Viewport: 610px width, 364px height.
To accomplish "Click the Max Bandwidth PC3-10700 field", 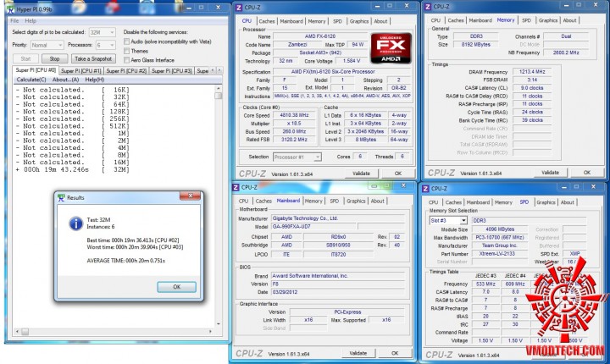I will point(500,237).
